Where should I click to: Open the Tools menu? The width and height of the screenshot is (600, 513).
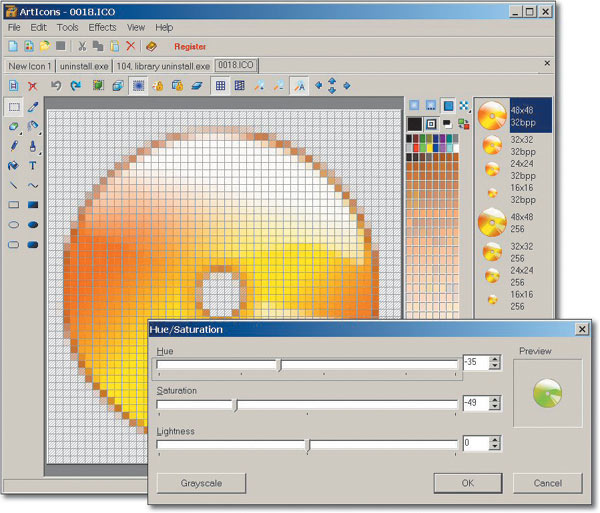click(x=67, y=28)
